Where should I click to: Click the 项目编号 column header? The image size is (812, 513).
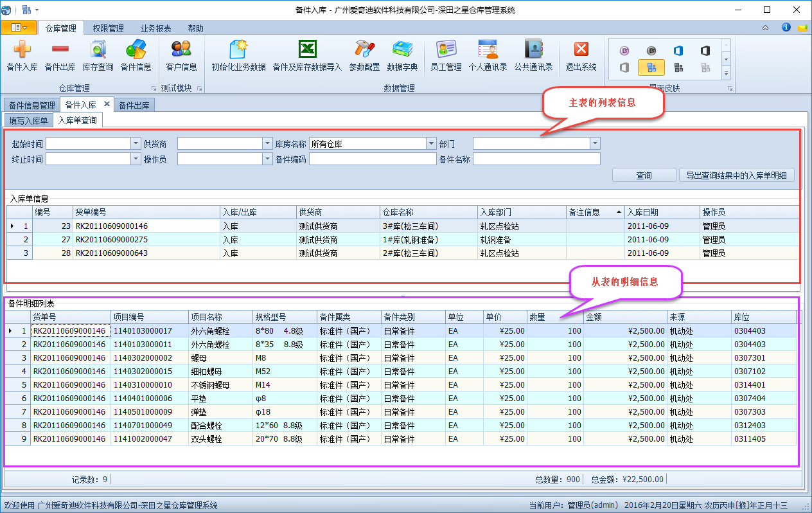point(149,318)
